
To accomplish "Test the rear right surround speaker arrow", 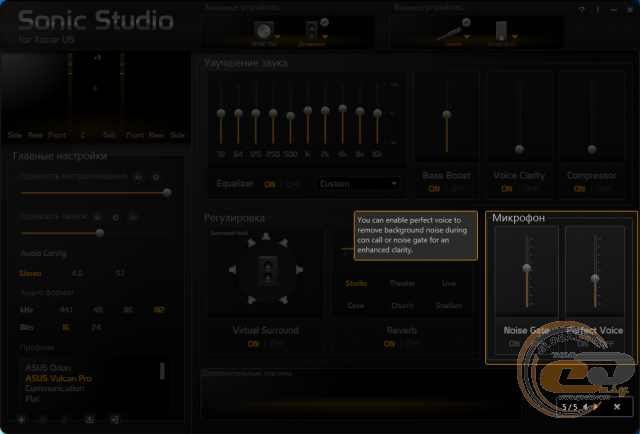I will pyautogui.click(x=283, y=300).
